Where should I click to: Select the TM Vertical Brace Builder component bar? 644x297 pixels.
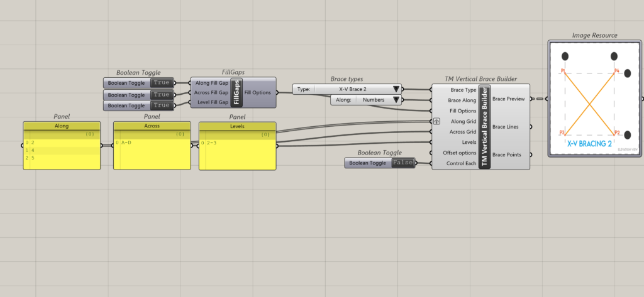click(484, 126)
